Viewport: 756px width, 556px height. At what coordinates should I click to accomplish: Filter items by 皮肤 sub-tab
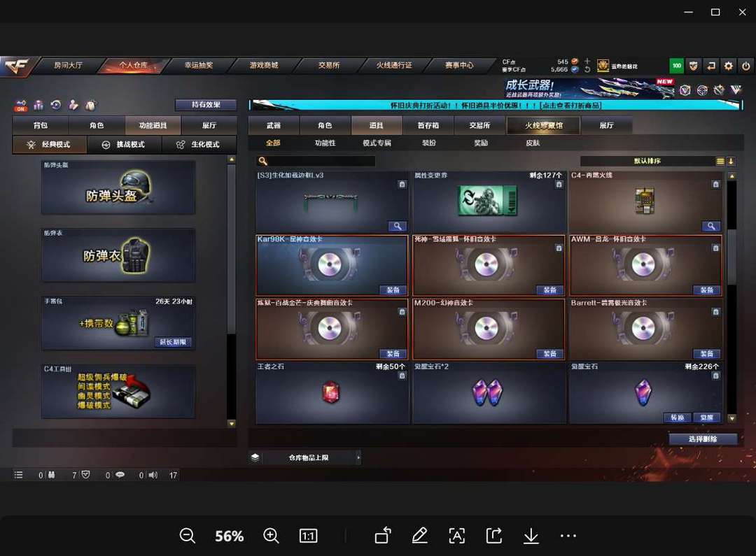[533, 143]
